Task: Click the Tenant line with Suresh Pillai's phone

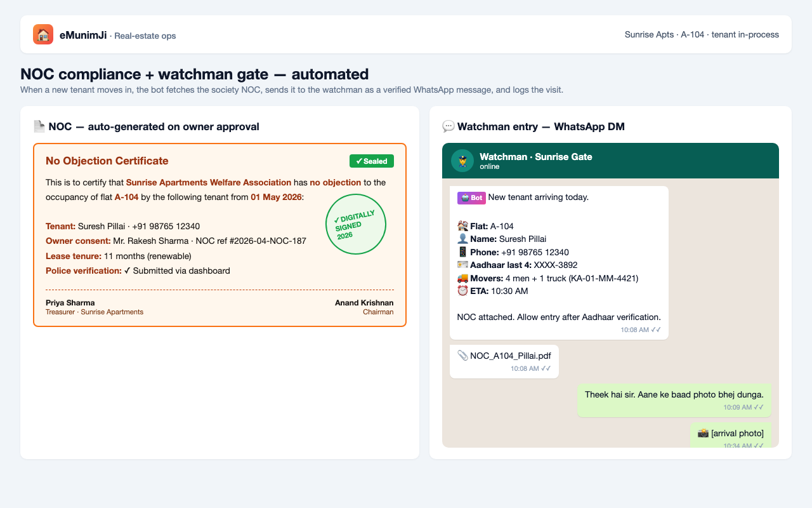Action: pos(123,226)
